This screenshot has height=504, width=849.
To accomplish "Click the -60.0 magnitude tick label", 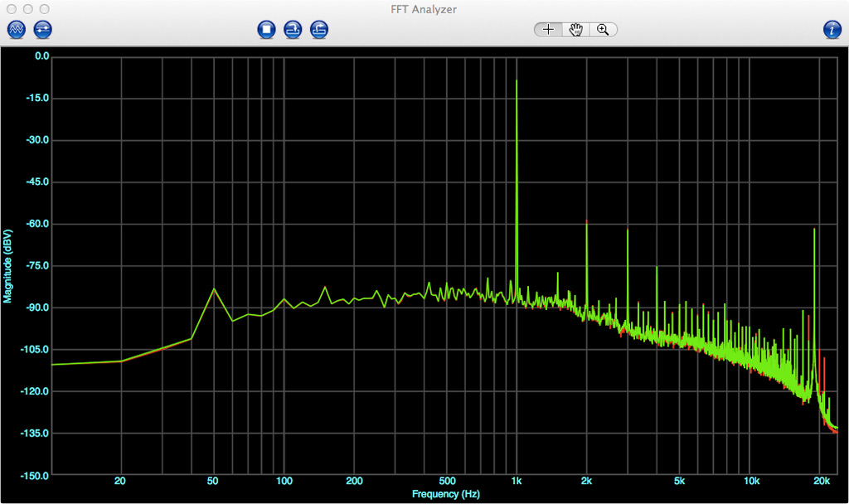I will [x=38, y=224].
